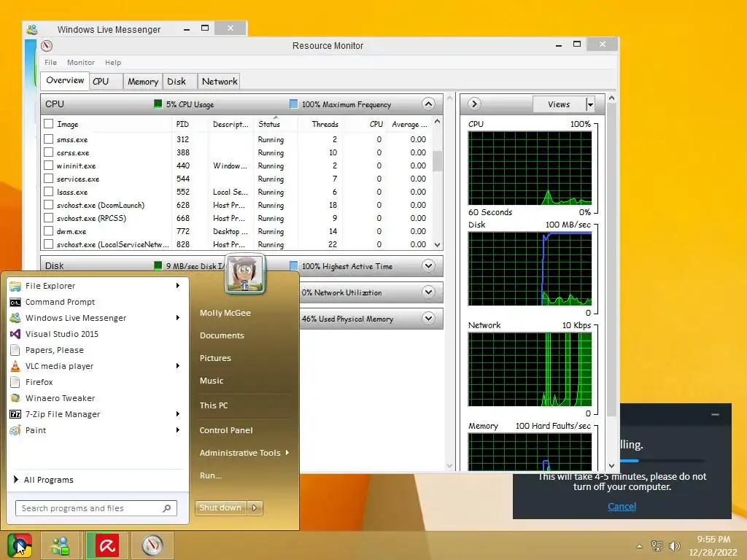Expand the Memory section

pos(428,318)
